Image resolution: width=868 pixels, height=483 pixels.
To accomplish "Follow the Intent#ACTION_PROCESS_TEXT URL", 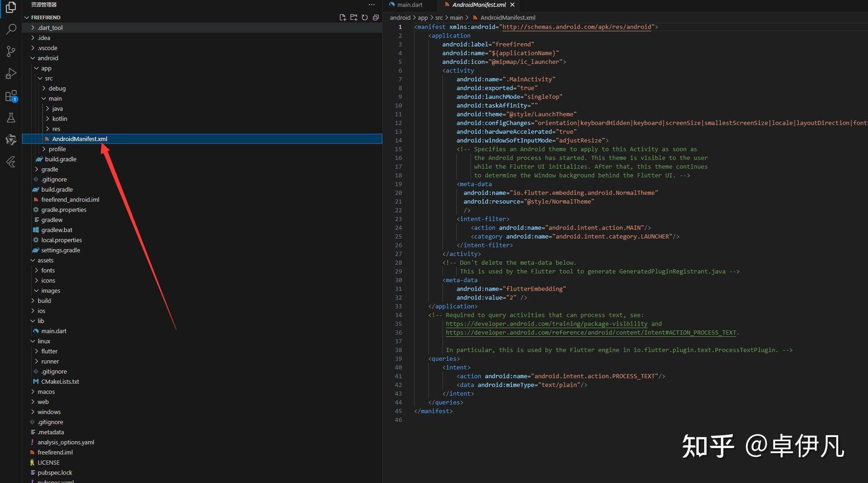I will [591, 332].
